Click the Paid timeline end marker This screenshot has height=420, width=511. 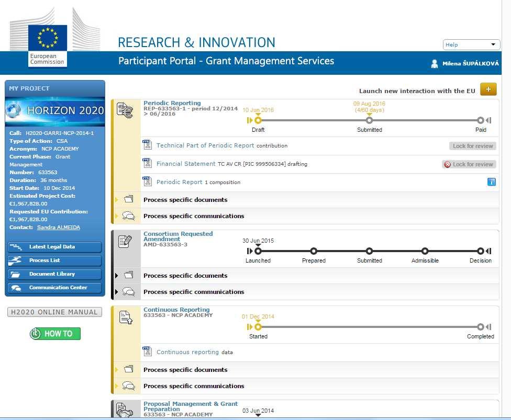[480, 120]
